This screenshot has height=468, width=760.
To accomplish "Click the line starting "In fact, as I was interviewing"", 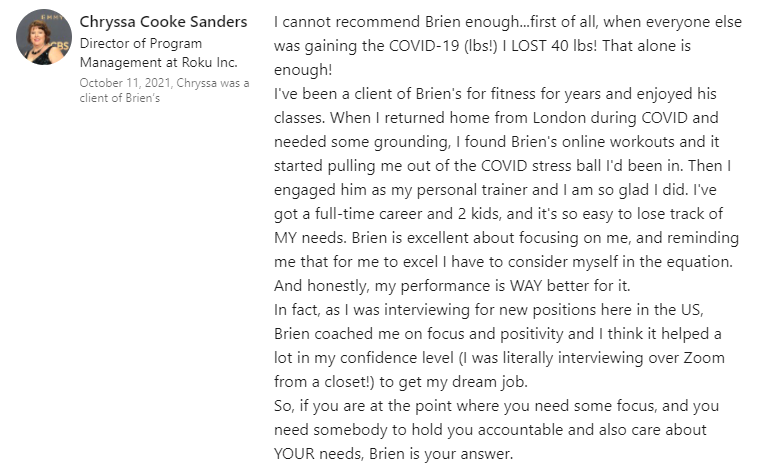I will (x=489, y=310).
